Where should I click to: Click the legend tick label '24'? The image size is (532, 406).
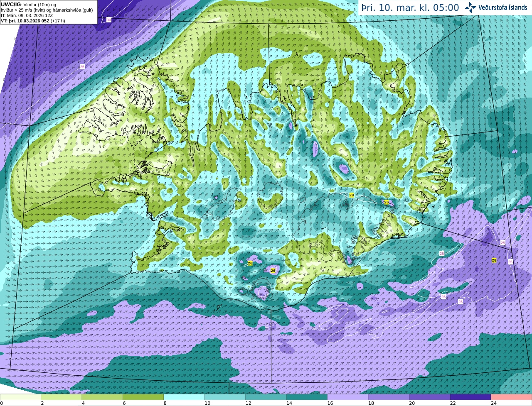point(494,403)
